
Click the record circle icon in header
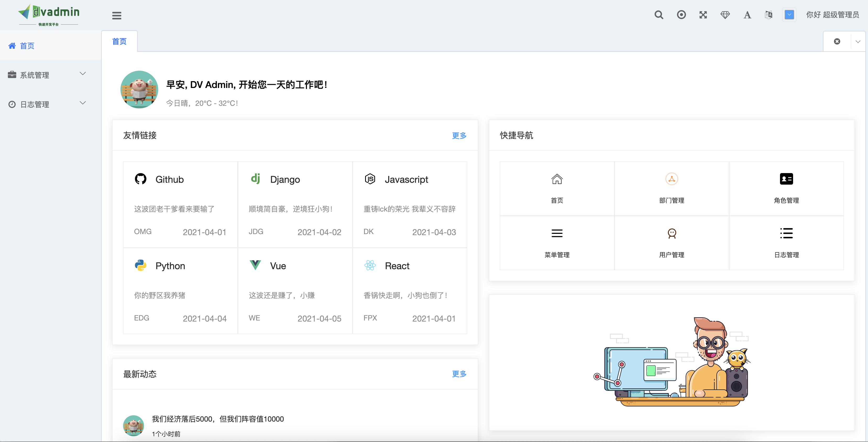(x=681, y=15)
